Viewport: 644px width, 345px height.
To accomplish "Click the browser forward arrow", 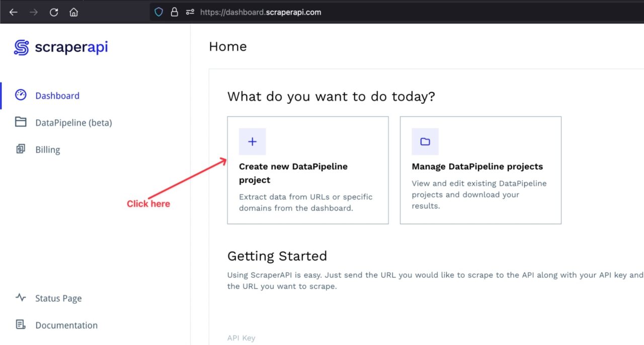I will (34, 12).
